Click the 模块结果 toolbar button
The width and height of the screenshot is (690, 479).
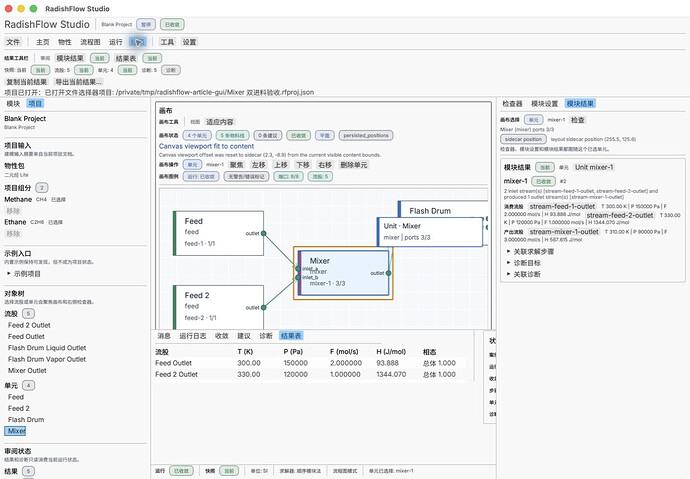tap(70, 58)
